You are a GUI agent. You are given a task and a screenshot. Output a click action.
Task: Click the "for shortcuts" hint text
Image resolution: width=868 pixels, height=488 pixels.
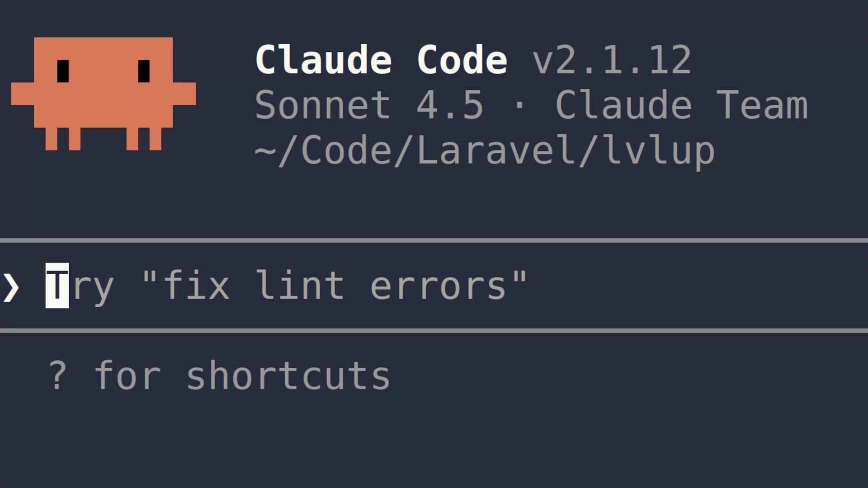pyautogui.click(x=242, y=376)
